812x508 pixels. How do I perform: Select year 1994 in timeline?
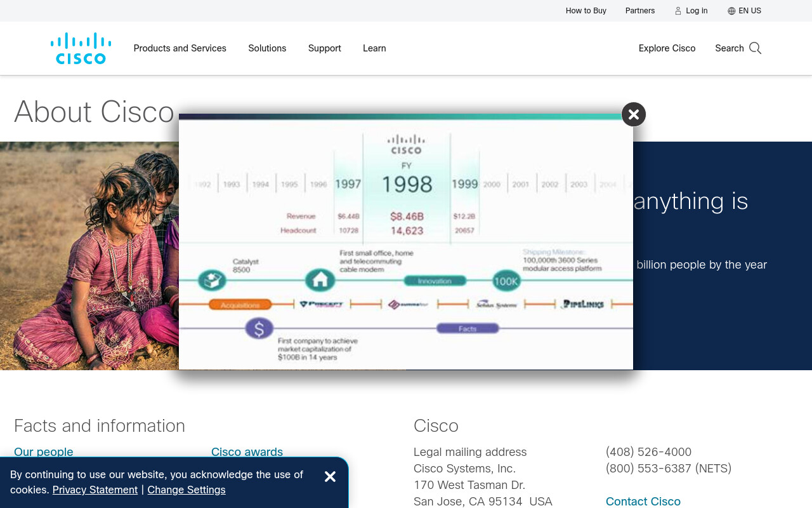pos(261,185)
